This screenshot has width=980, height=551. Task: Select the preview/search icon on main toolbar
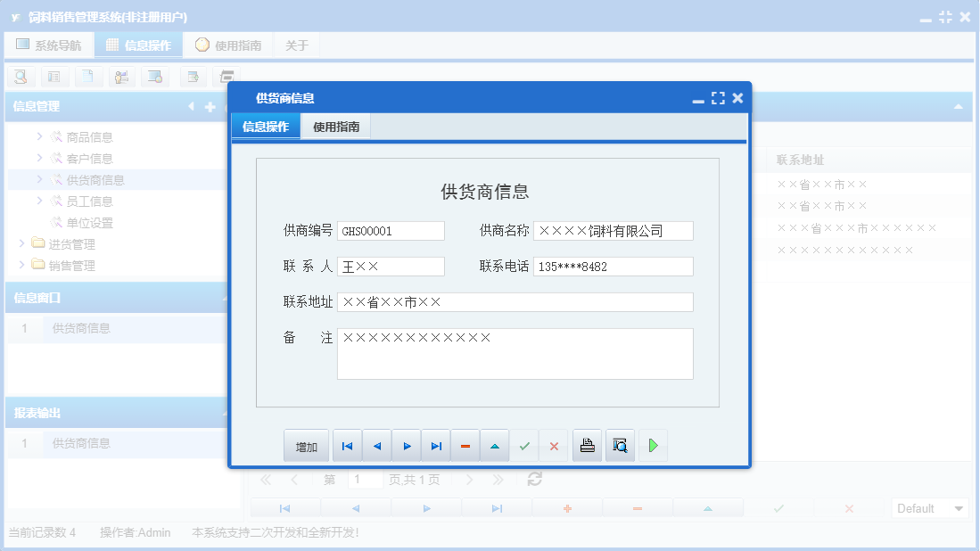pos(20,77)
